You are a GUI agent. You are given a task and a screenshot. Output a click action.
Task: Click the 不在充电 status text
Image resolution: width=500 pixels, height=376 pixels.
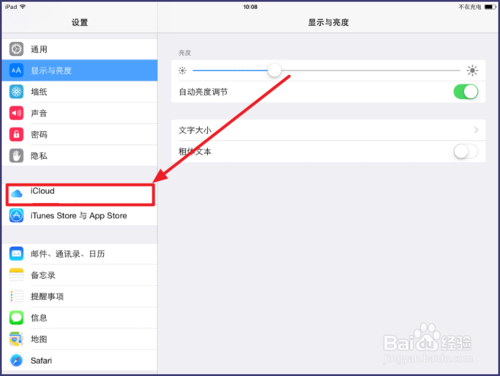(x=470, y=7)
